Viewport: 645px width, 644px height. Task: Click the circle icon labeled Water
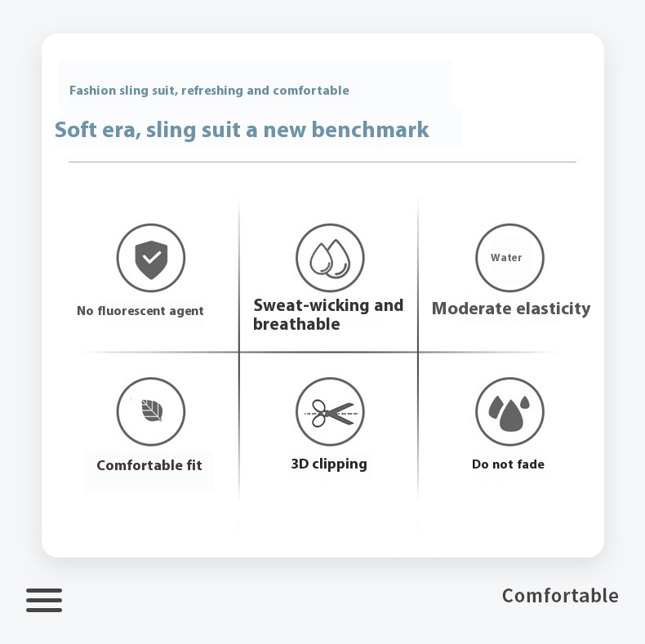(x=509, y=258)
